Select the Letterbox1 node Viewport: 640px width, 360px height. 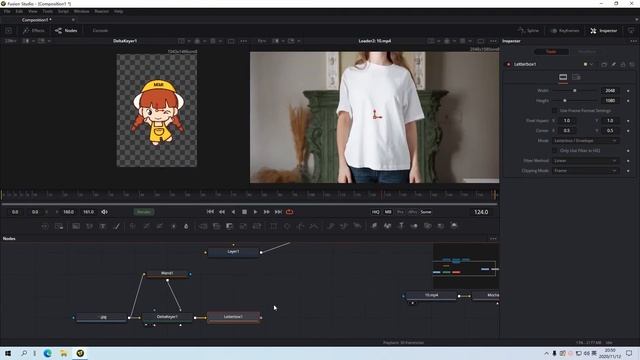point(233,317)
